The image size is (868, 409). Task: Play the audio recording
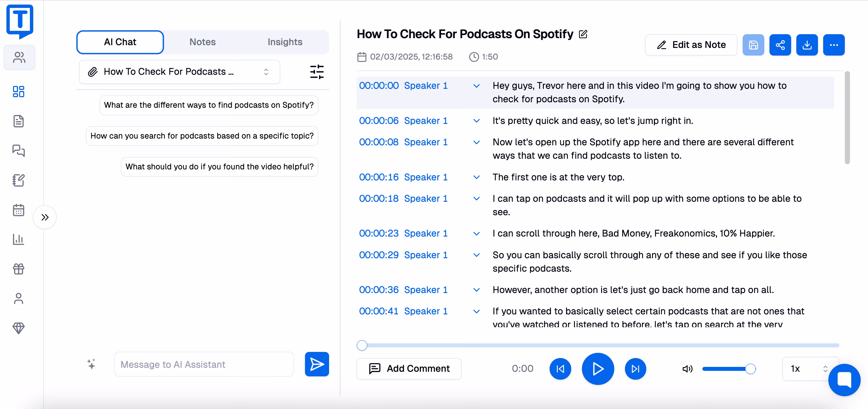pyautogui.click(x=598, y=369)
